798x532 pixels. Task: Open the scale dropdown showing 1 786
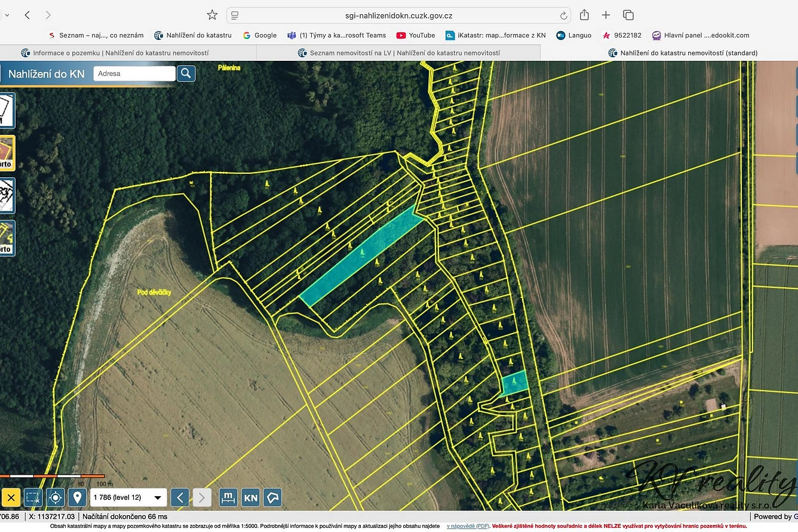point(128,497)
